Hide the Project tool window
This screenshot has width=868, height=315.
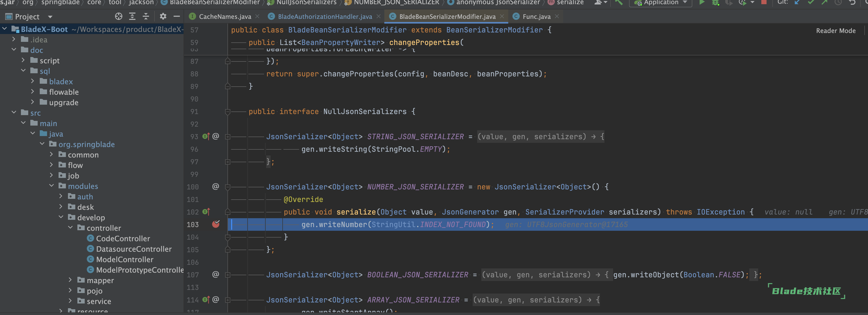pos(176,16)
